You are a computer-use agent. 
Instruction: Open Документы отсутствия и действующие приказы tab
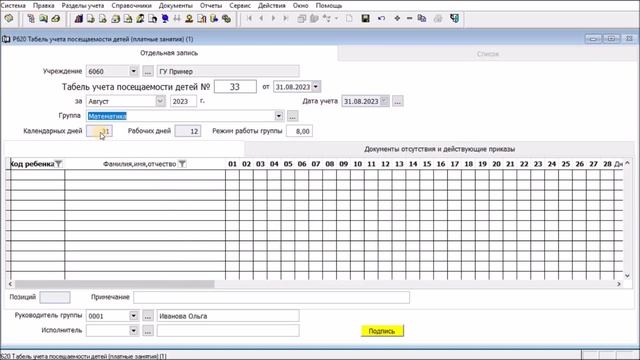(439, 149)
